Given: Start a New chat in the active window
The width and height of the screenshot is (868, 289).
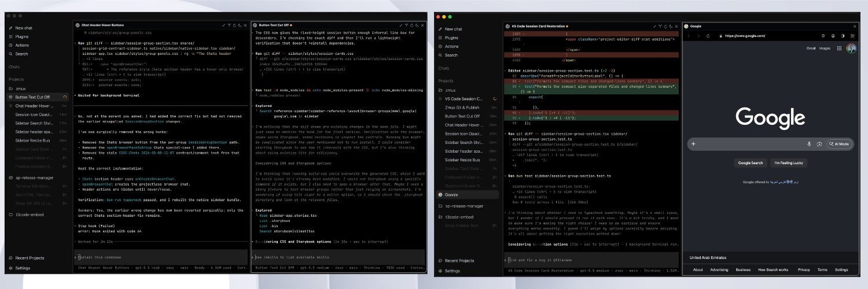Looking at the screenshot, I should click(x=453, y=29).
